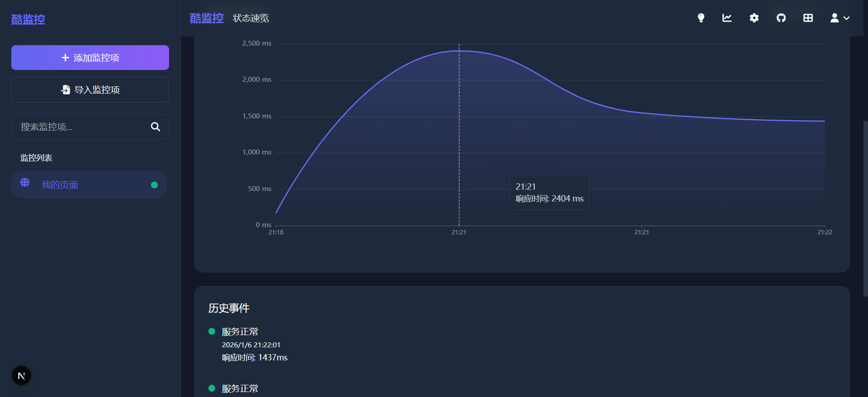Click the lightbulb theme icon
Image resolution: width=868 pixels, height=397 pixels.
(701, 18)
